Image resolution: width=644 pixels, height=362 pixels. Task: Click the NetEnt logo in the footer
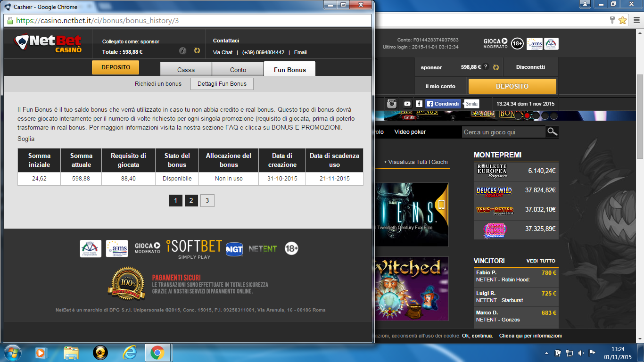pos(263,248)
